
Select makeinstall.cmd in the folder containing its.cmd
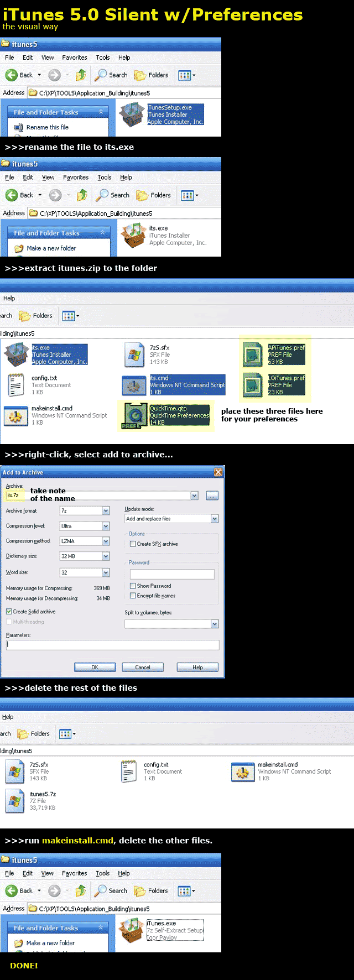point(55,415)
